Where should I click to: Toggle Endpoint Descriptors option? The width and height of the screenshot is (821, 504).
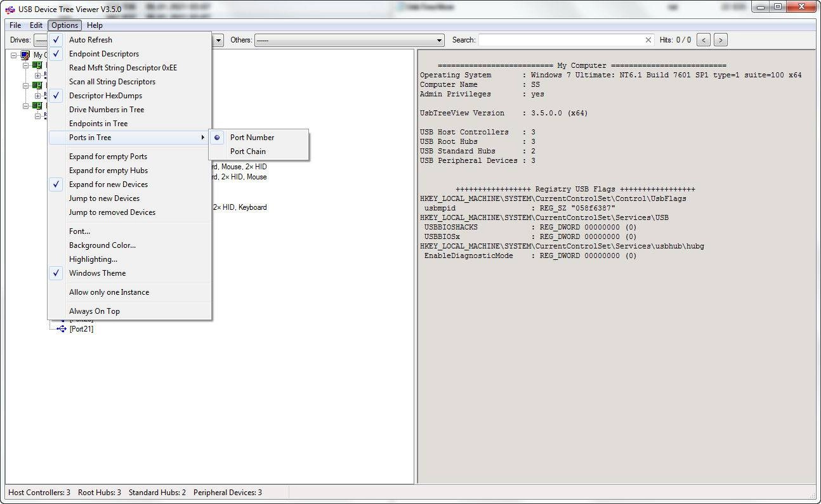coord(129,54)
